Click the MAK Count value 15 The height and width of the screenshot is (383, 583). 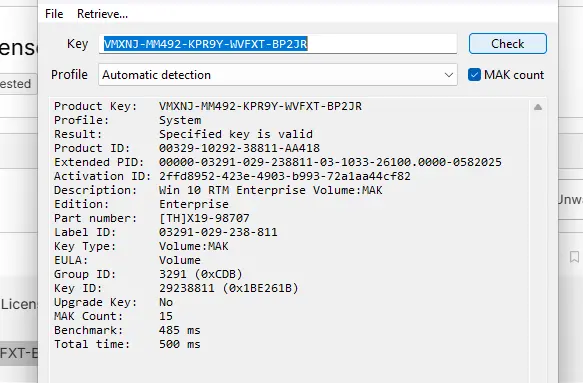point(166,316)
